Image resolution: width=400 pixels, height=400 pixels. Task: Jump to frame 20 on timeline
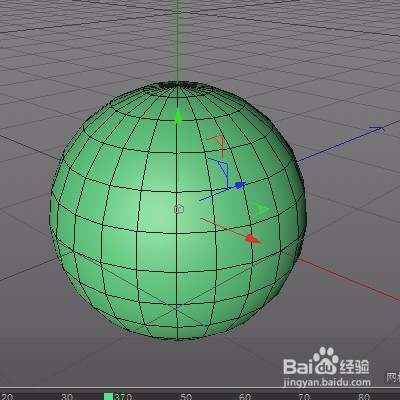pos(7,397)
